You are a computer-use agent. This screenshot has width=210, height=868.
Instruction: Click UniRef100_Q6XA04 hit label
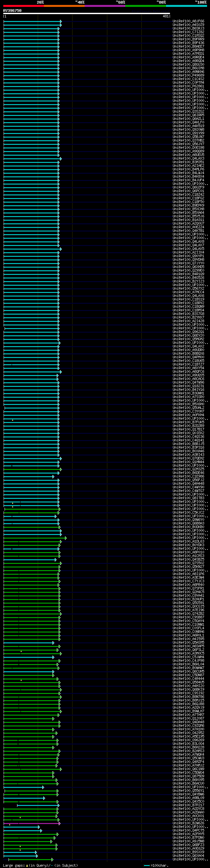[x=188, y=856]
